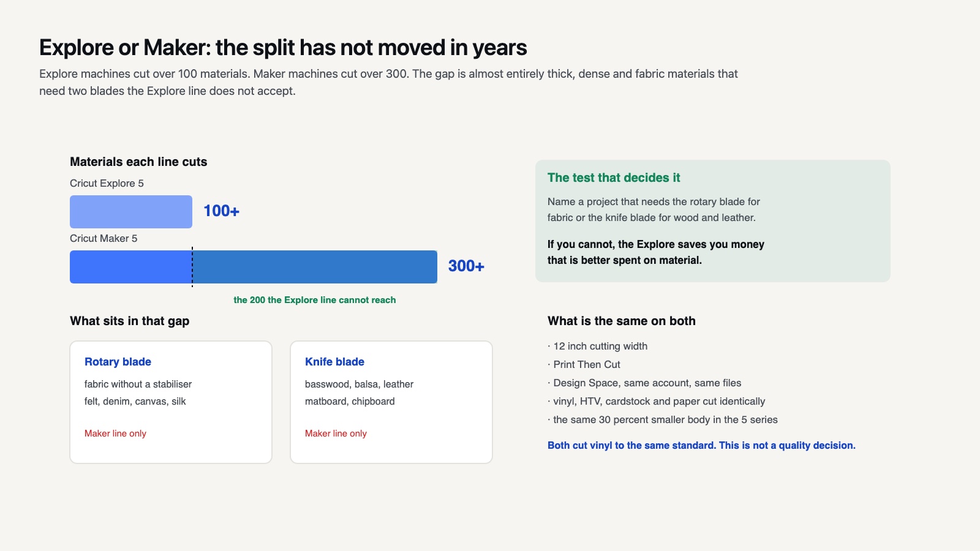Click the dashed divider line on Maker bar
980x551 pixels.
tap(192, 267)
